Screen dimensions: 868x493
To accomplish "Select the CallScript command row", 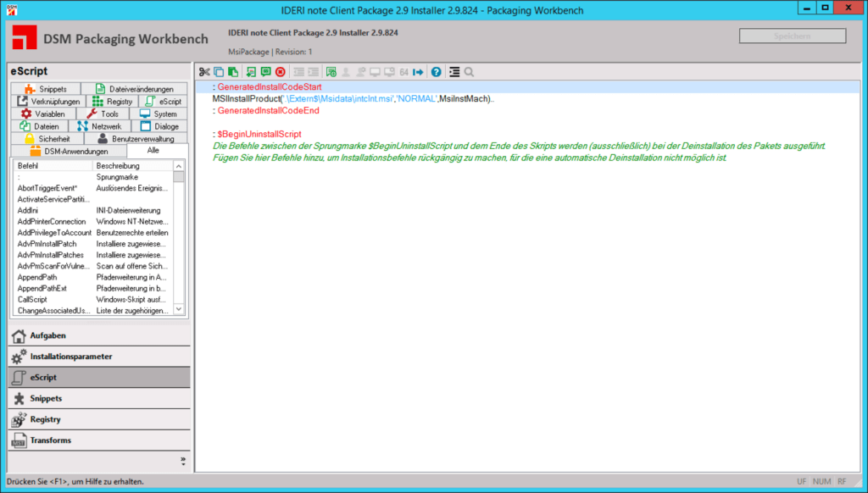I will [93, 299].
